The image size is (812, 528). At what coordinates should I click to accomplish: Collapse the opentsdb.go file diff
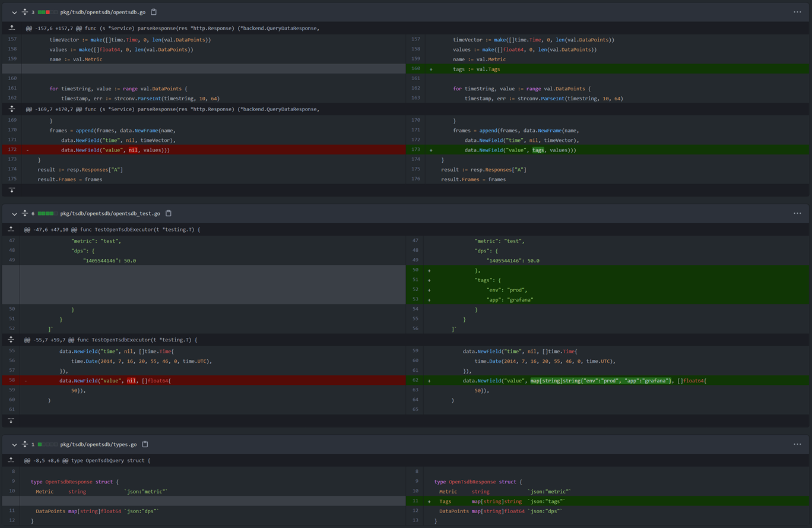pos(13,11)
